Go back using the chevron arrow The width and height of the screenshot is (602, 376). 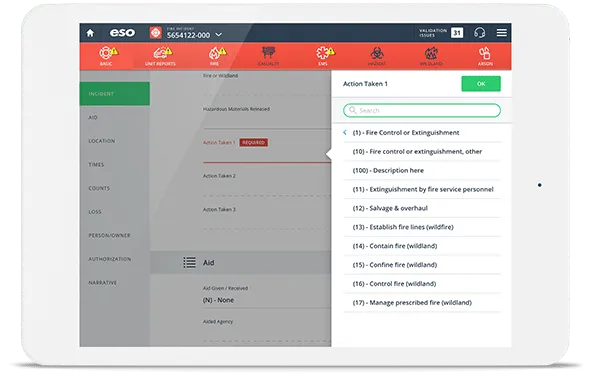(x=345, y=133)
